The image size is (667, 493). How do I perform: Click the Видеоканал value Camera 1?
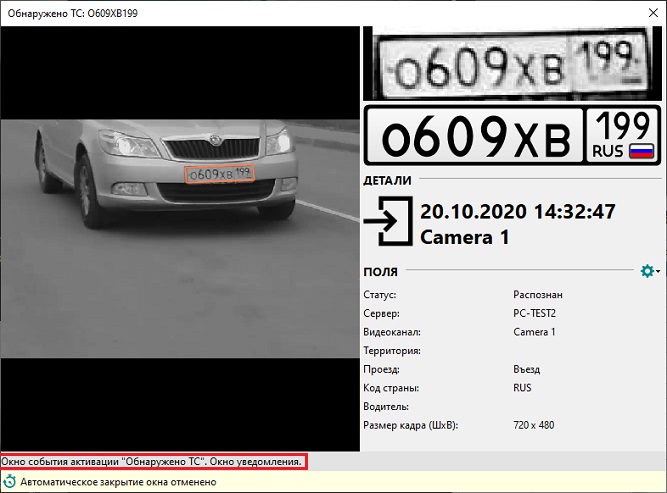pos(534,332)
